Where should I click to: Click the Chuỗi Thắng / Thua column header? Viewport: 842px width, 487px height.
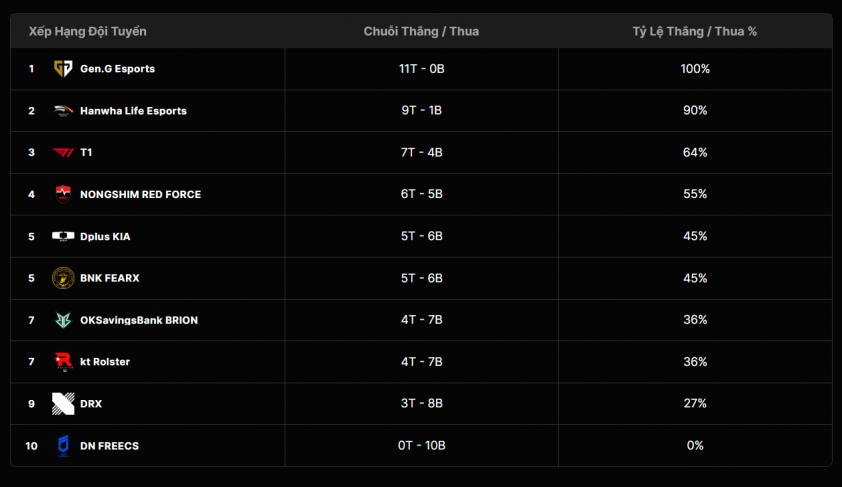click(422, 31)
